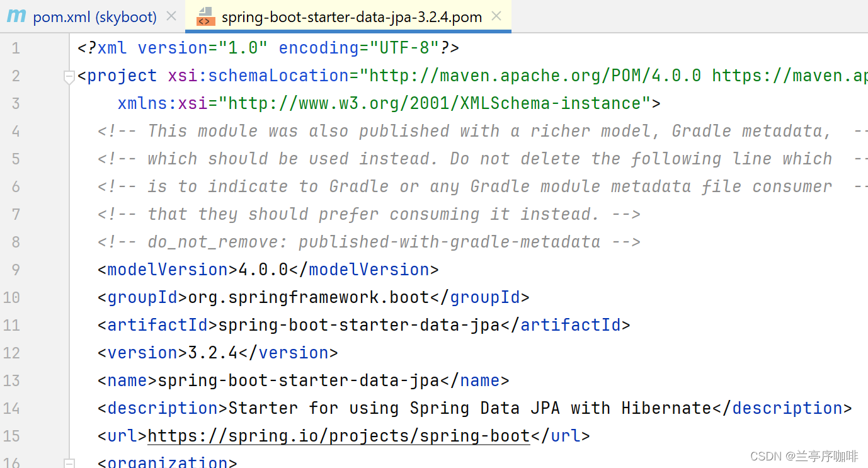Click line number 15 in the gutter

click(x=11, y=436)
